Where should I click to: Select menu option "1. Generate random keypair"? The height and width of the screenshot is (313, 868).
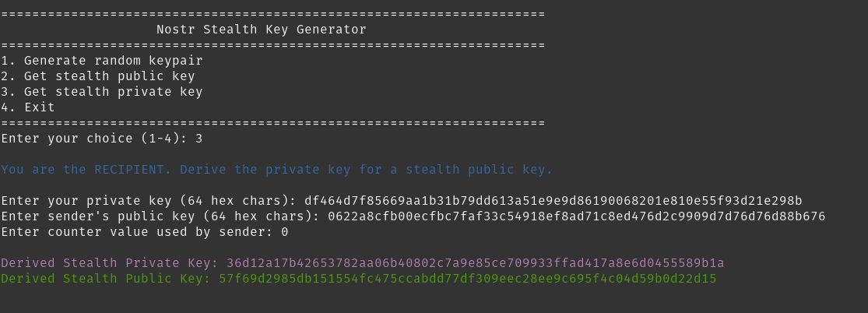102,61
